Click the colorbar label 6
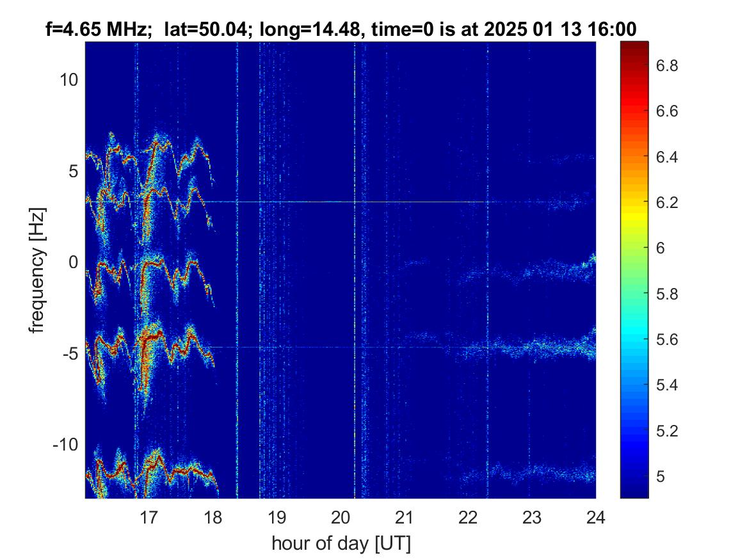Viewport: 747px width, 560px height. (661, 248)
